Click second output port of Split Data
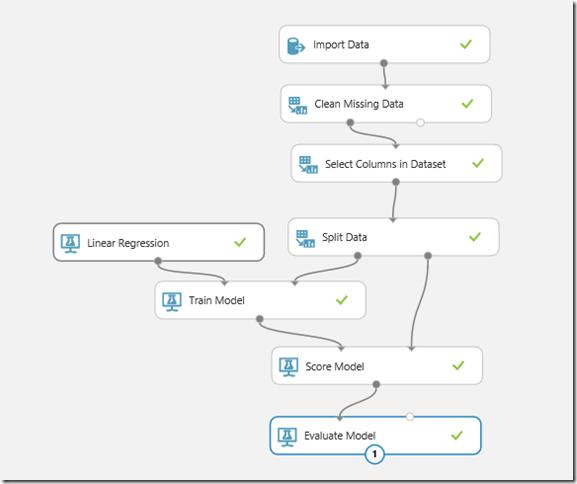Image resolution: width=577 pixels, height=484 pixels. click(428, 255)
